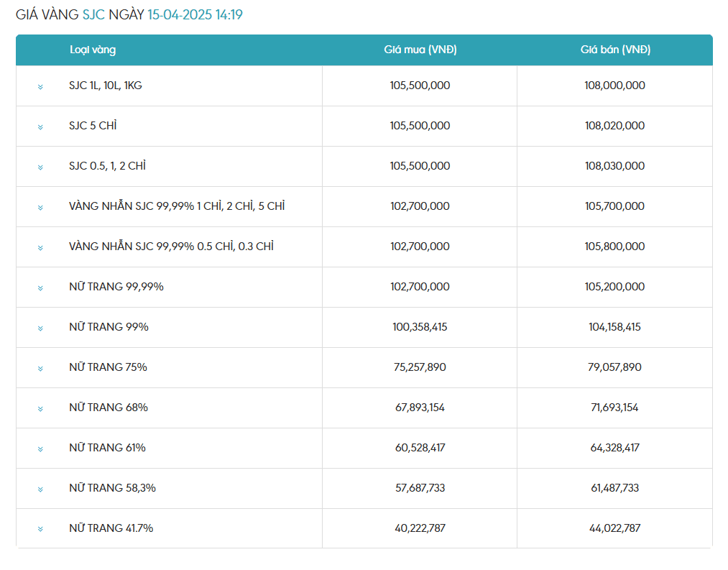
Task: Click sell price 44,022,787
Action: point(614,528)
